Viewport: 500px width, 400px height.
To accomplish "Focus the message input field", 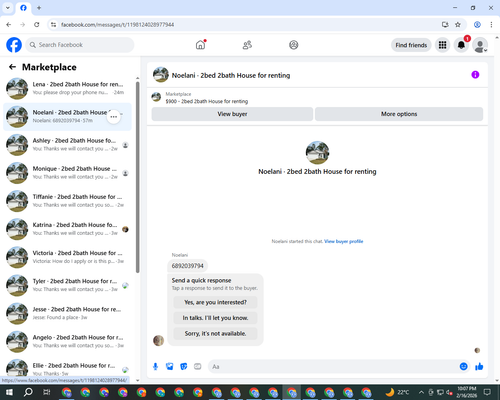I will click(x=333, y=367).
